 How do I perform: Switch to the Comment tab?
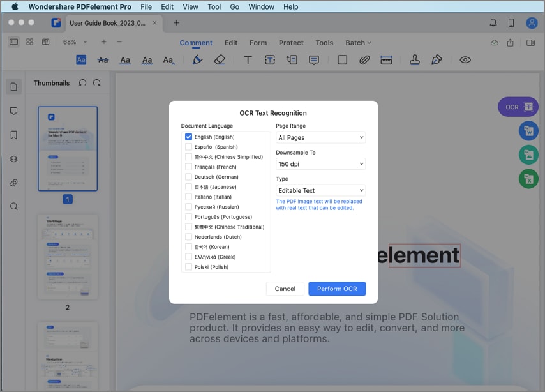tap(196, 43)
